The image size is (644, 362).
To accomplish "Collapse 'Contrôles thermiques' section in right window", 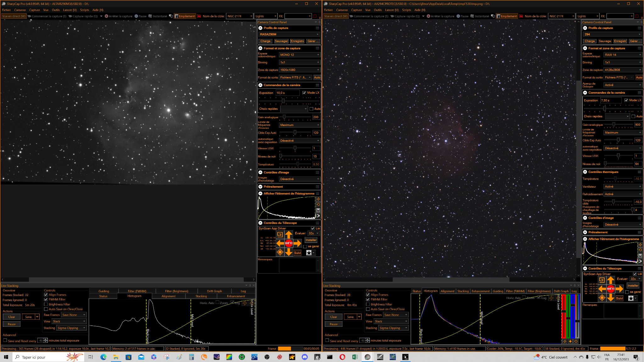I will (x=585, y=172).
